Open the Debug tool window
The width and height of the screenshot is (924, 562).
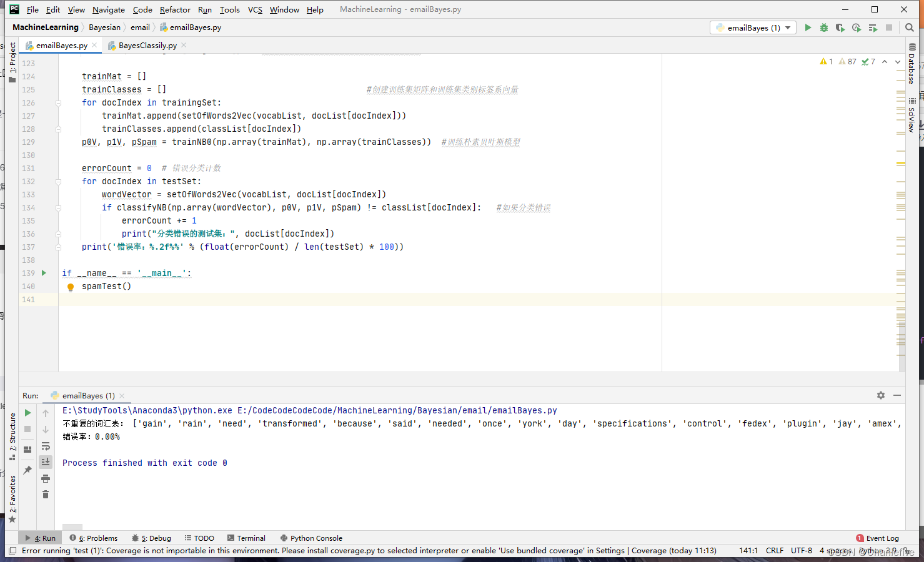(152, 538)
